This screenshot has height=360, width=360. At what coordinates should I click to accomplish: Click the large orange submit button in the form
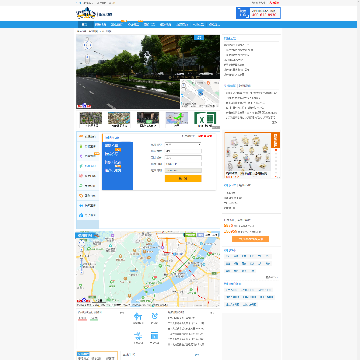(183, 179)
